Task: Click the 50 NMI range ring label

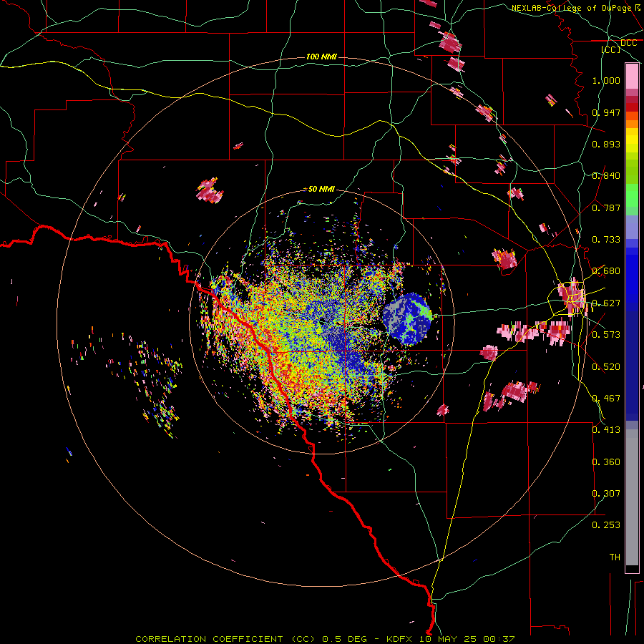Action: point(321,189)
